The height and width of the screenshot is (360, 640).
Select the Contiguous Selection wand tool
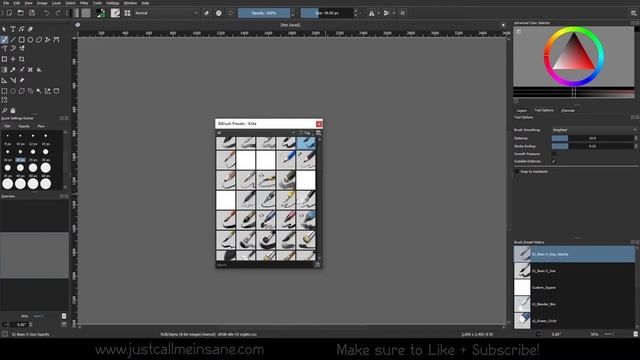(x=39, y=91)
